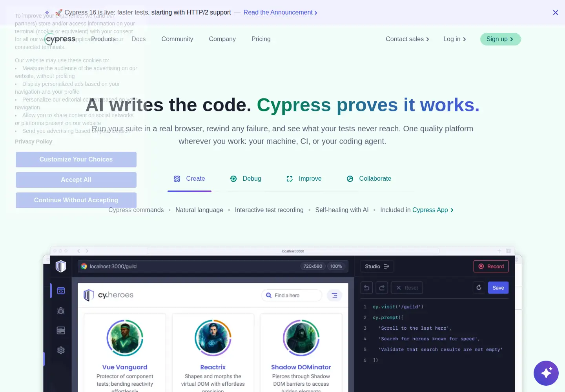Image resolution: width=565 pixels, height=392 pixels.
Task: Click the Reset button in Studio
Action: pyautogui.click(x=407, y=288)
